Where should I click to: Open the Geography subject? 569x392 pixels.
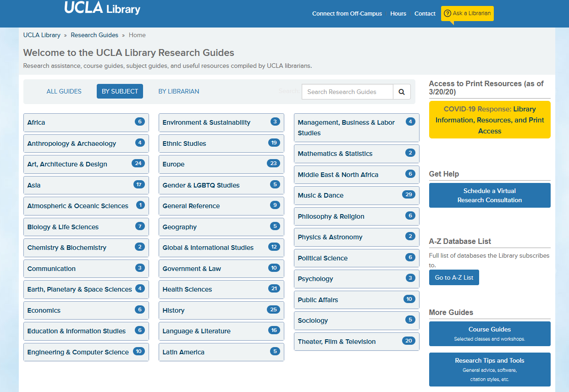[x=221, y=227]
